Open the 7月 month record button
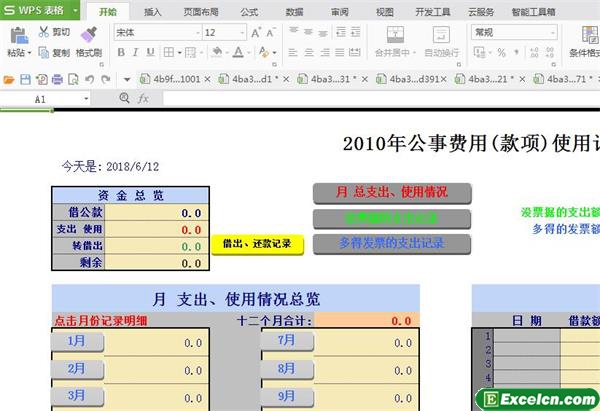The height and width of the screenshot is (411, 600). (x=288, y=341)
